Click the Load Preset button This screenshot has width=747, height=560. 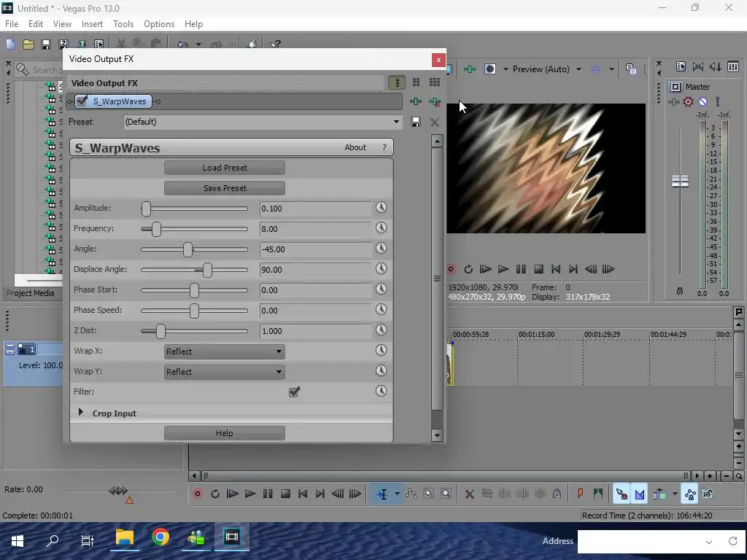225,168
